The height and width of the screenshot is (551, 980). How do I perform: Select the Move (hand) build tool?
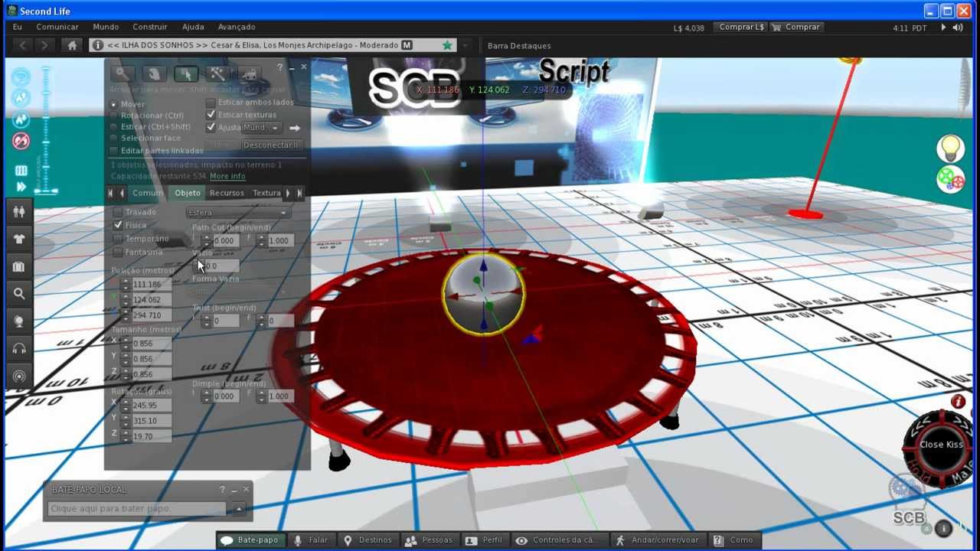[x=154, y=73]
